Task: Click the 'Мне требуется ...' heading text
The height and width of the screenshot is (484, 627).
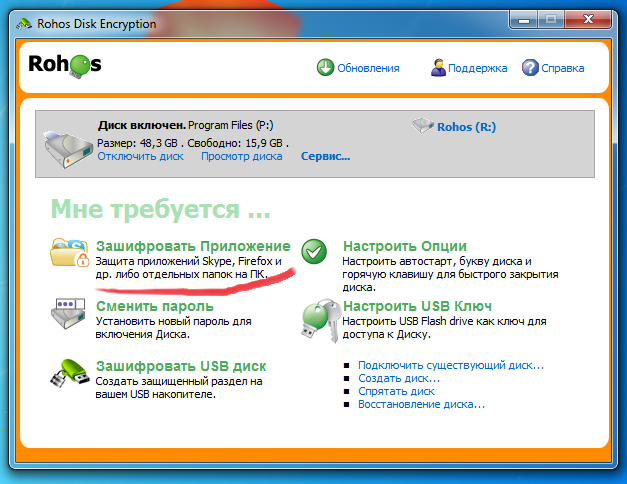Action: (x=160, y=209)
